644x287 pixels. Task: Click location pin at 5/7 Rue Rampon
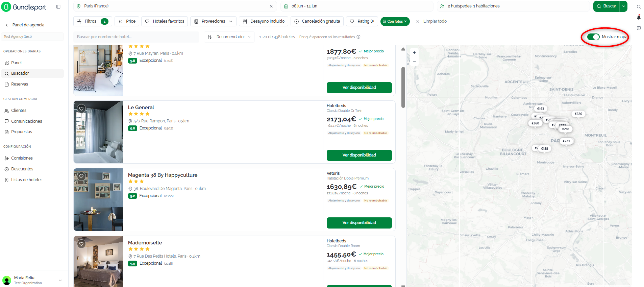click(x=130, y=121)
